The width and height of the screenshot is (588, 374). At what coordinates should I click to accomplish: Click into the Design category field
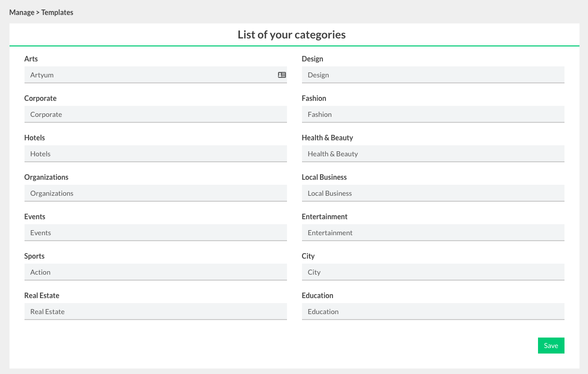[432, 75]
